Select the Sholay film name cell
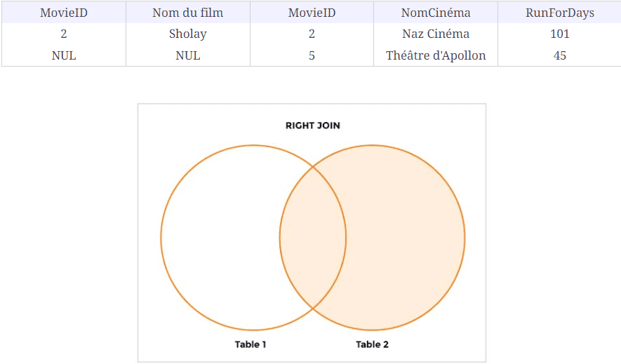The width and height of the screenshot is (621, 364). tap(187, 34)
